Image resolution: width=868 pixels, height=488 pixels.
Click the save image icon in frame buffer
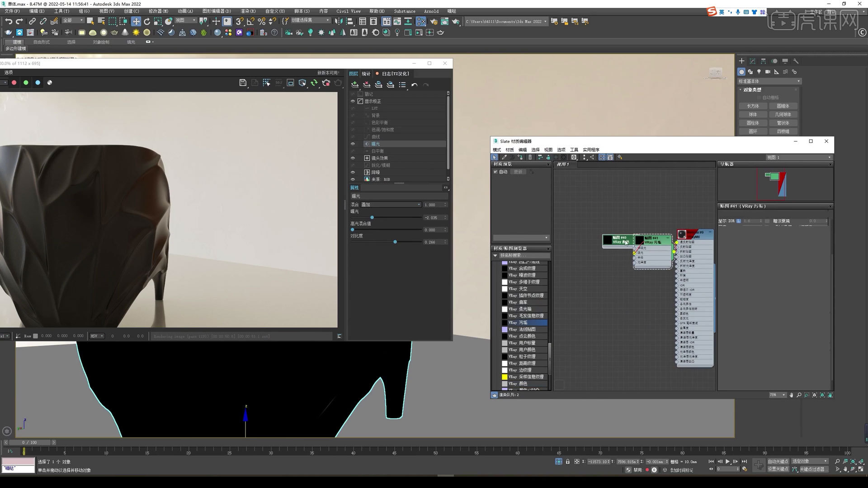pyautogui.click(x=242, y=83)
